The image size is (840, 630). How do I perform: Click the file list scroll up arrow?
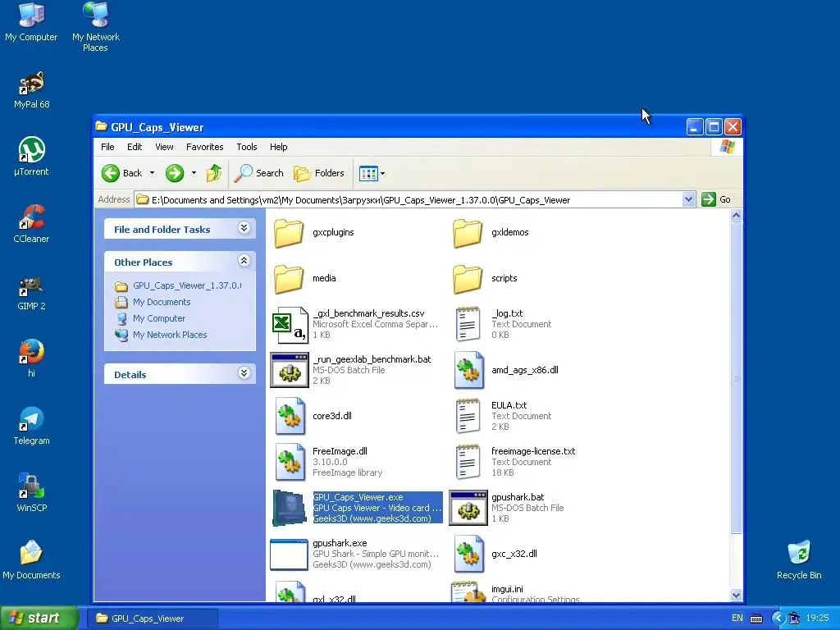736,216
